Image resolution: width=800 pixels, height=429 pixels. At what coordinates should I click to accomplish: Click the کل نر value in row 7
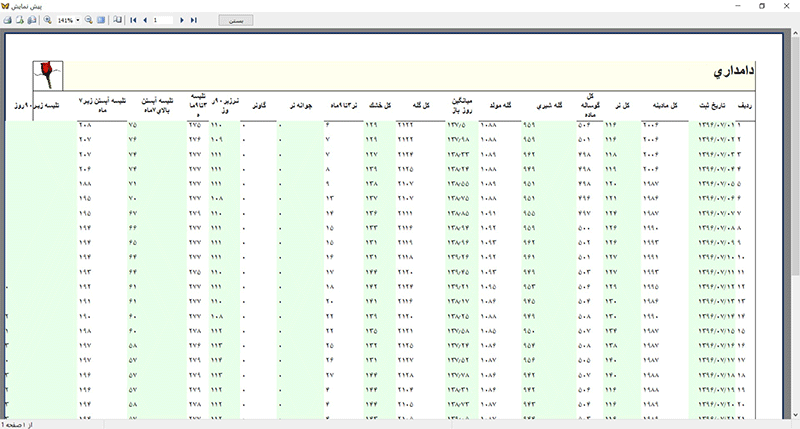(611, 213)
